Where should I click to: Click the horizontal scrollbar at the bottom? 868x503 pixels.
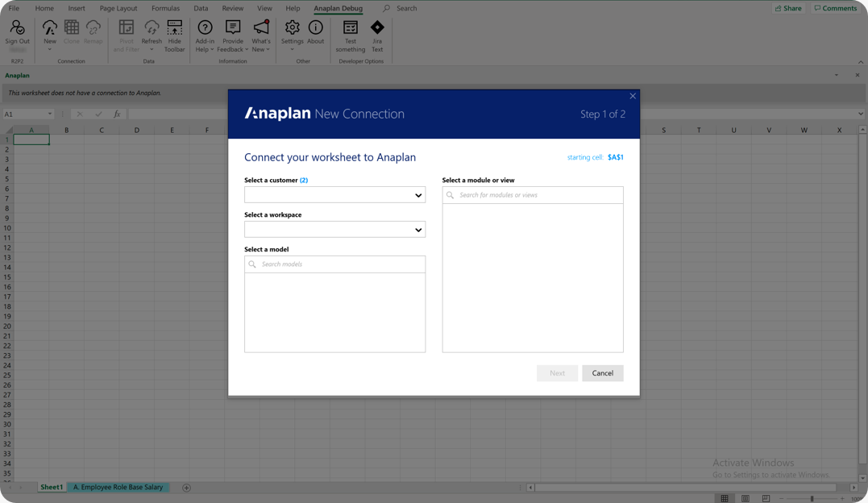click(x=686, y=488)
